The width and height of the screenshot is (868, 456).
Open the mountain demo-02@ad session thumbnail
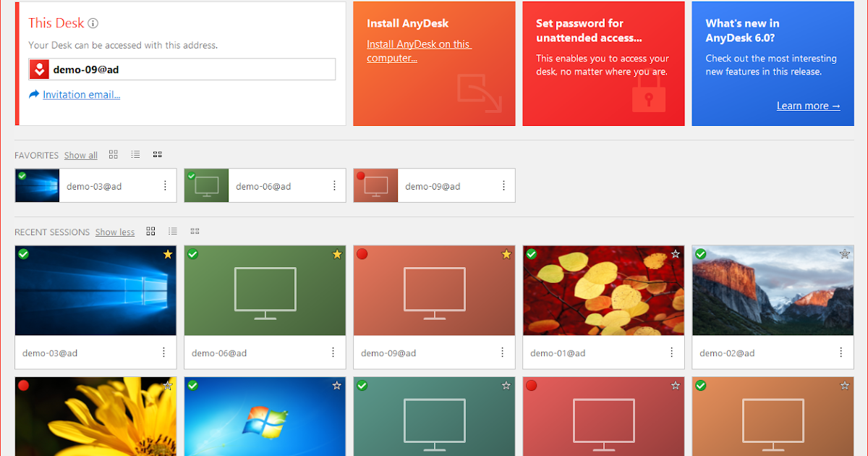coord(773,290)
